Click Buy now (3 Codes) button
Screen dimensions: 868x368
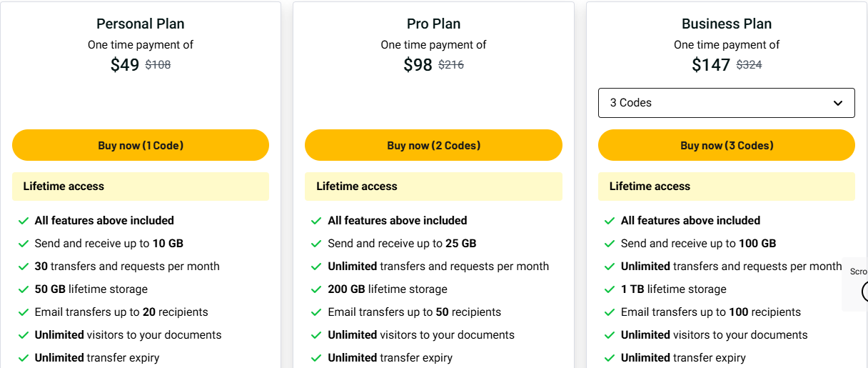click(x=726, y=145)
